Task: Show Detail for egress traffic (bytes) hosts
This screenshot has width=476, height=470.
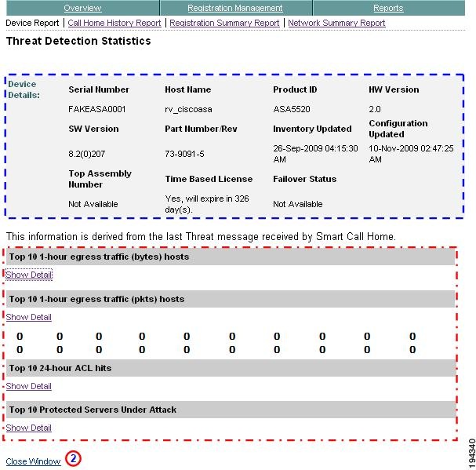Action: tap(29, 275)
